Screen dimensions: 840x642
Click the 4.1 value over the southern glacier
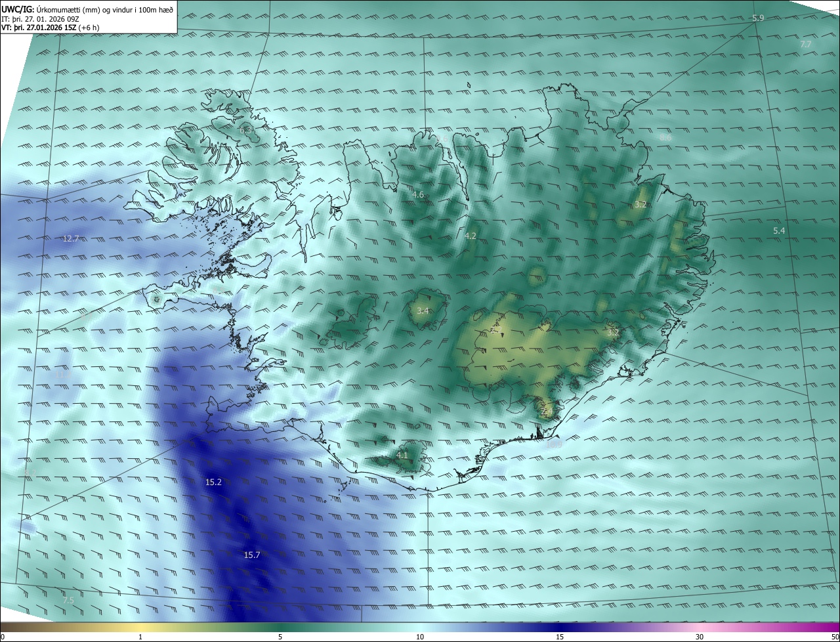pos(402,454)
